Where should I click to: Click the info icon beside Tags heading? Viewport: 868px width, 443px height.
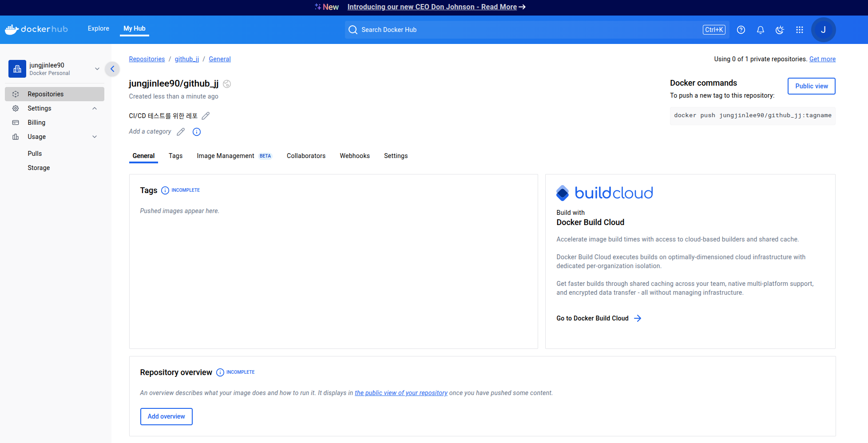tap(165, 190)
